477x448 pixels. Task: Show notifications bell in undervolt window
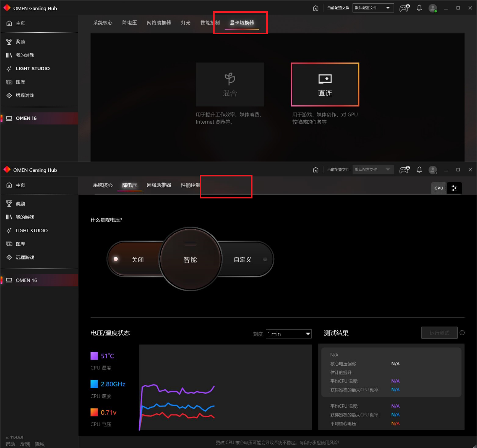tap(419, 170)
